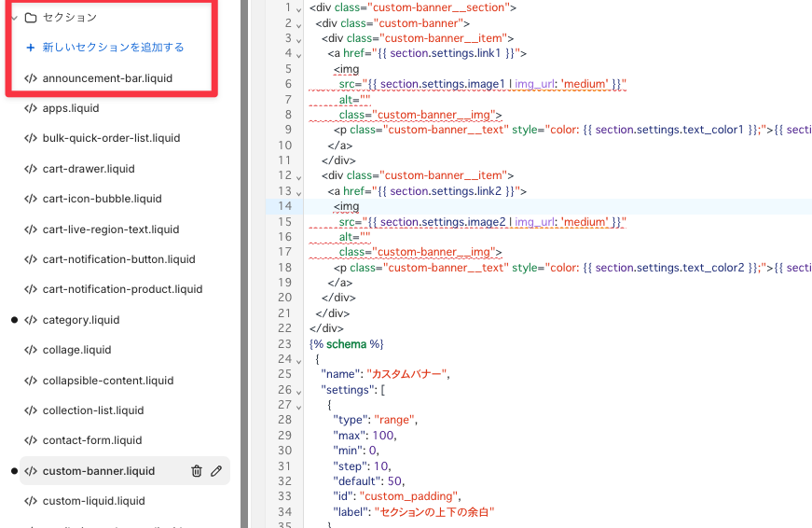Click "custom-banner__section" class on line 1
The image size is (812, 528).
pos(439,7)
